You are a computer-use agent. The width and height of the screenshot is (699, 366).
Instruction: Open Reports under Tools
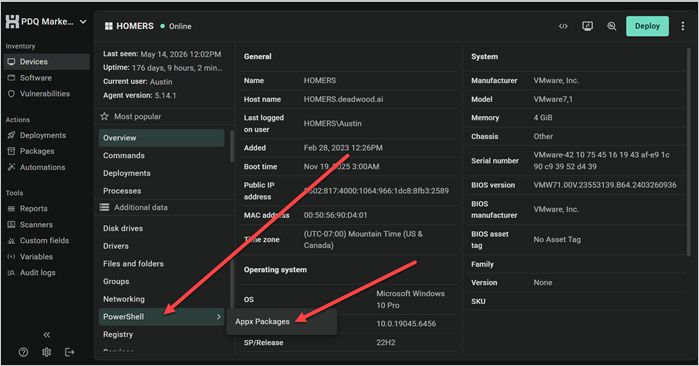[x=33, y=209]
